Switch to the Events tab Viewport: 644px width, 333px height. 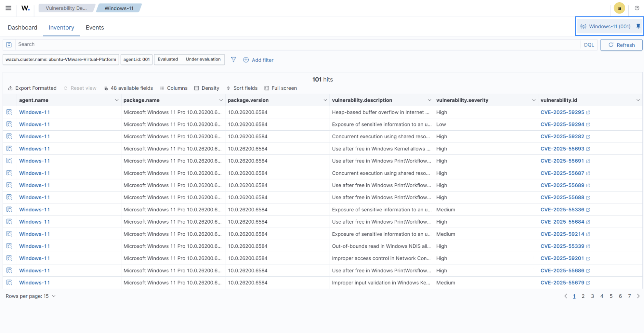point(95,28)
